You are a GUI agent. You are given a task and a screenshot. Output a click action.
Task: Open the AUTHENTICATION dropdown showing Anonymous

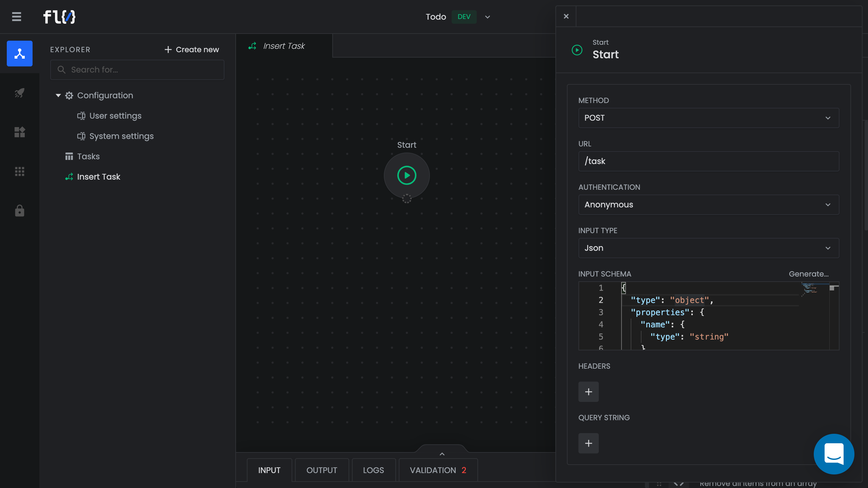(x=709, y=205)
